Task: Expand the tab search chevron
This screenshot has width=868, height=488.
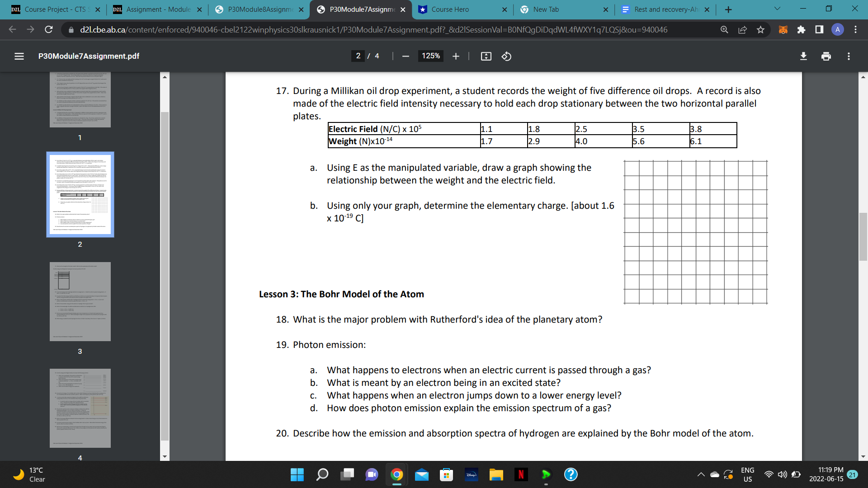Action: (777, 9)
